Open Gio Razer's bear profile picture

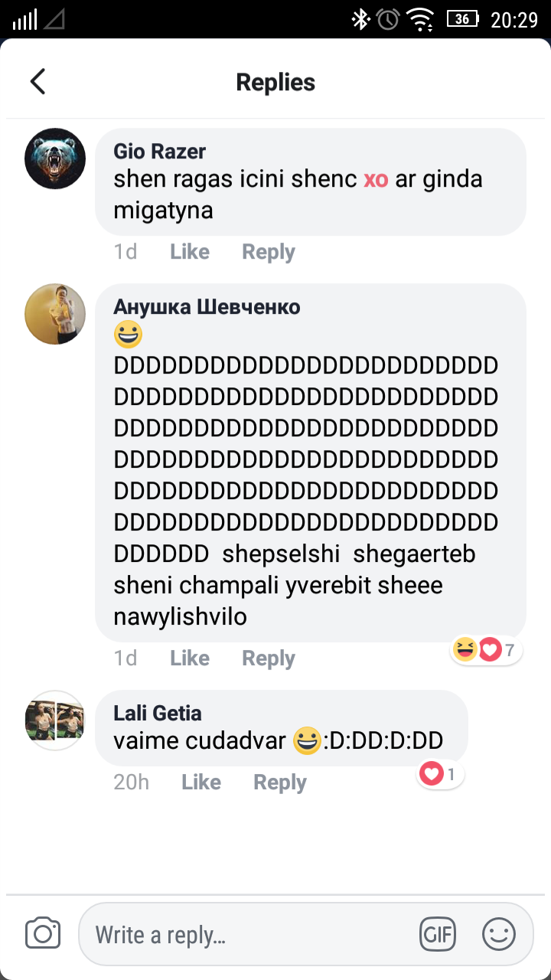click(55, 158)
